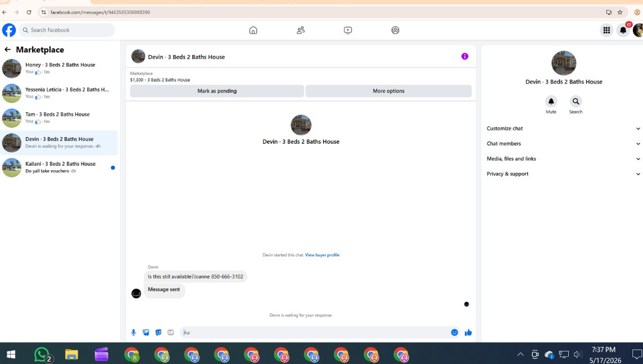Reload the page in the browser

(x=29, y=12)
